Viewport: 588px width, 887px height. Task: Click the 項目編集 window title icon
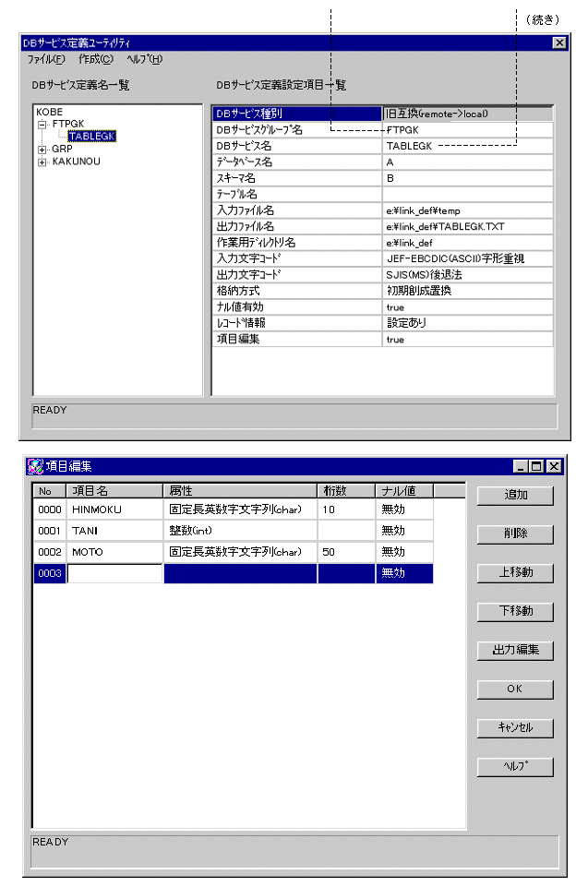pos(34,466)
